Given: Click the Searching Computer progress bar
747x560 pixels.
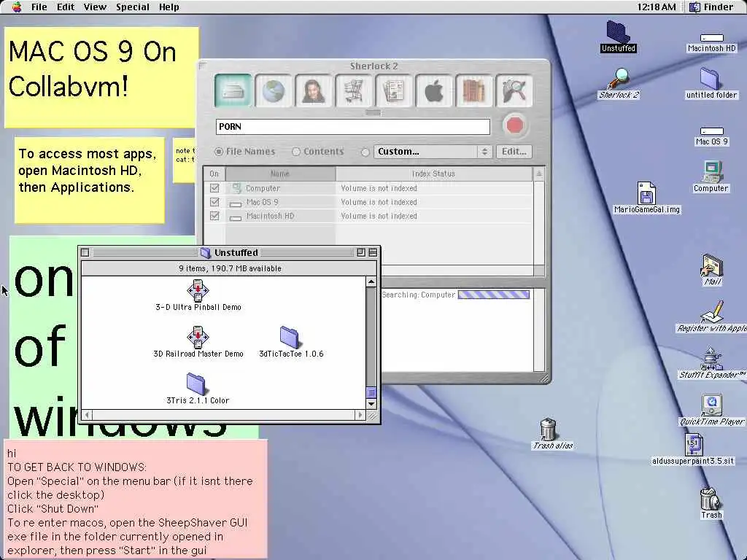Looking at the screenshot, I should [x=494, y=295].
